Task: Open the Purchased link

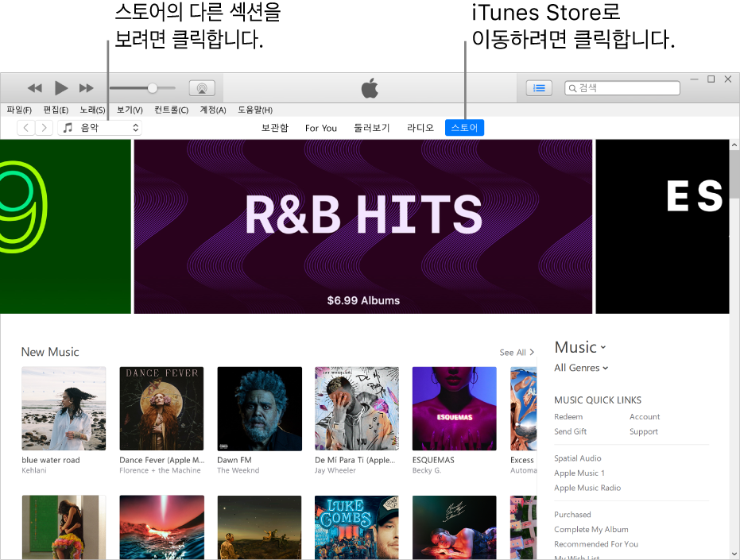Action: click(x=572, y=514)
